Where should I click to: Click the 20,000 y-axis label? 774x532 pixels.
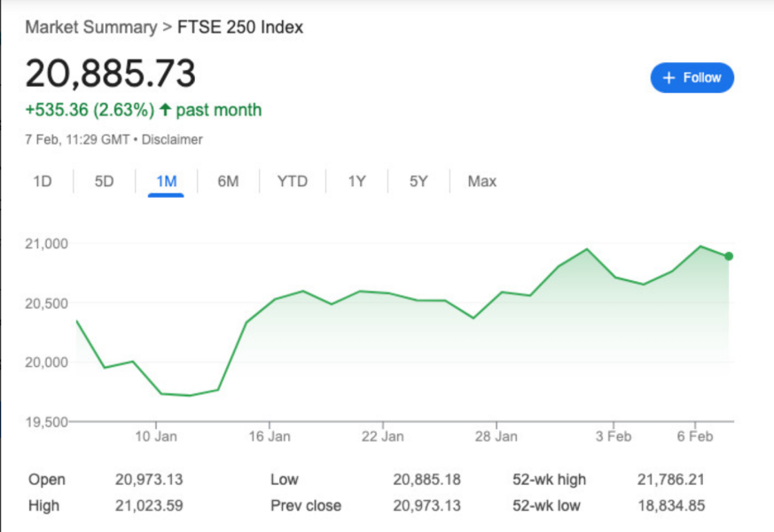(x=46, y=363)
